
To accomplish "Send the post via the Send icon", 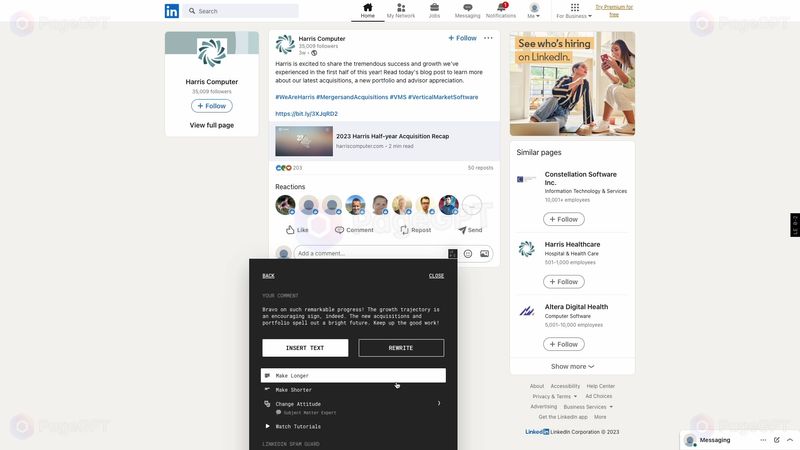I will coord(470,230).
